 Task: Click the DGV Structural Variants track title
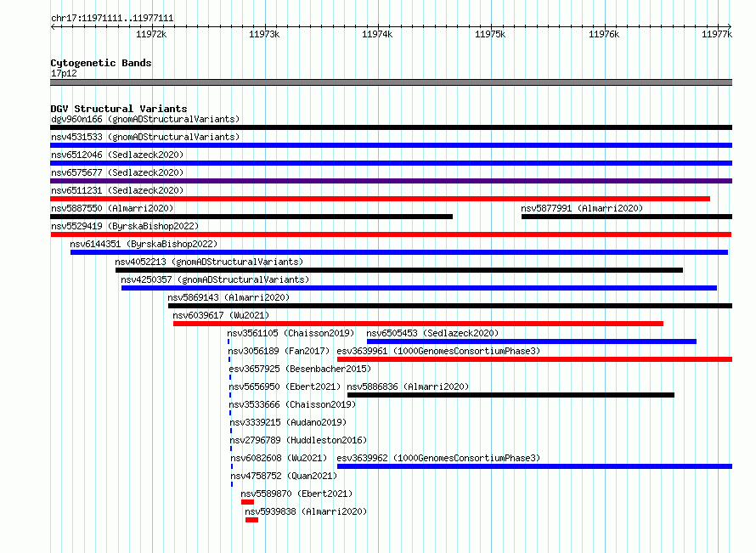119,109
